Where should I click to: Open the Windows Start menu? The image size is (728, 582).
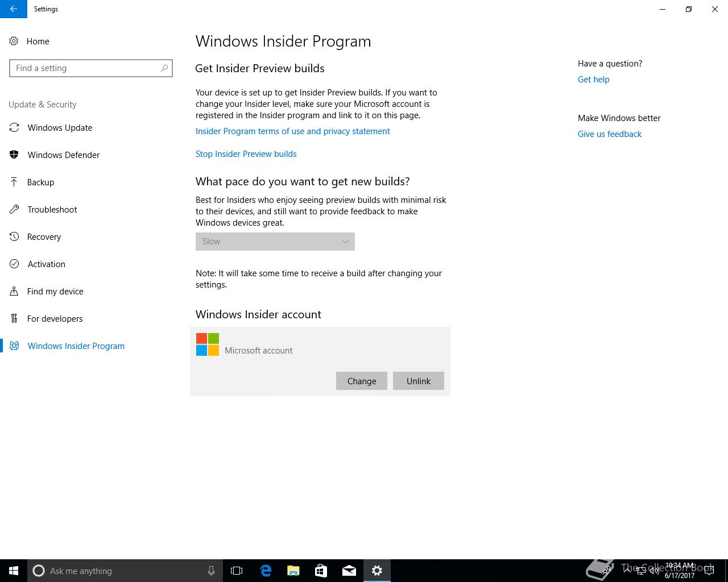click(x=14, y=571)
